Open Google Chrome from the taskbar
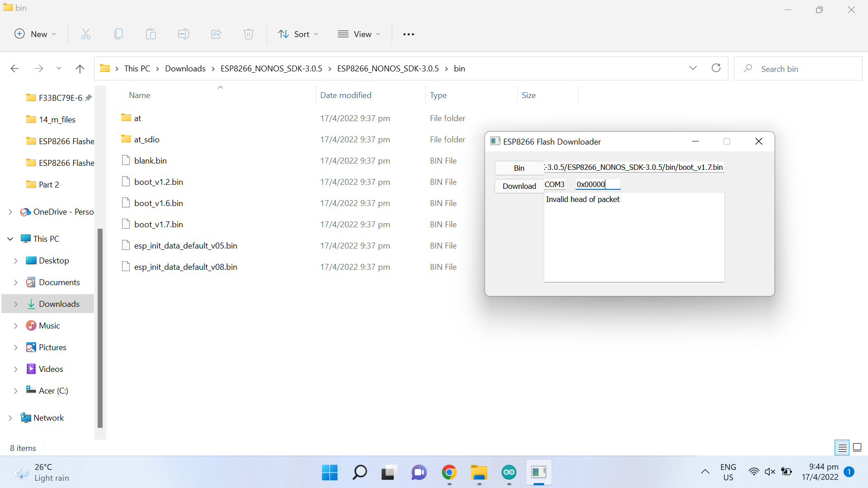The image size is (868, 488). (449, 473)
